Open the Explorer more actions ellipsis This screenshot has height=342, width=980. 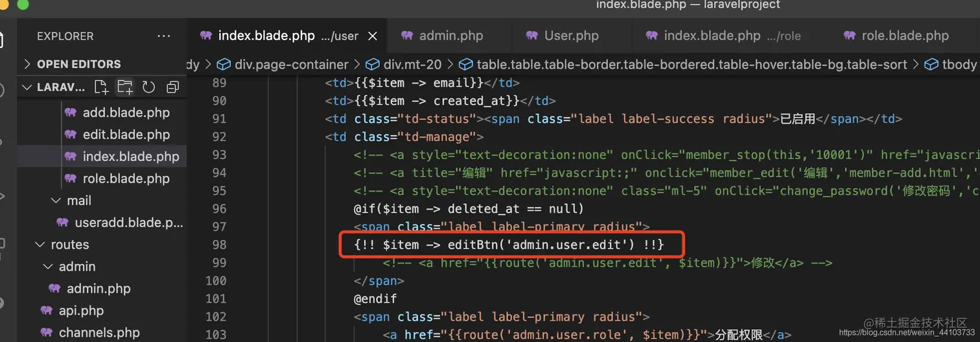coord(164,36)
